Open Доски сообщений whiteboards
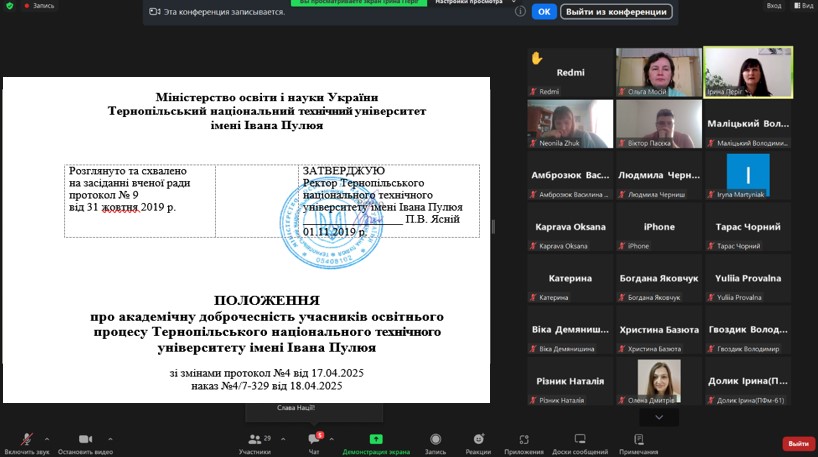Image resolution: width=818 pixels, height=457 pixels. [x=580, y=441]
